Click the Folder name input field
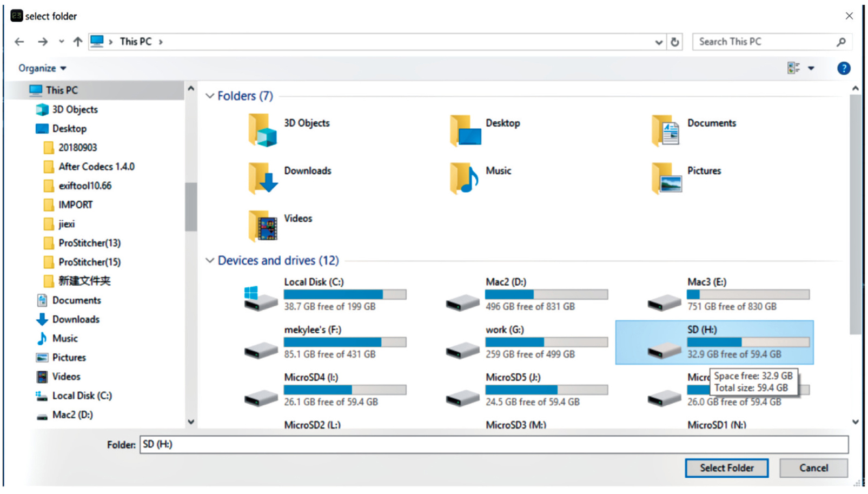The width and height of the screenshot is (868, 494). click(493, 444)
